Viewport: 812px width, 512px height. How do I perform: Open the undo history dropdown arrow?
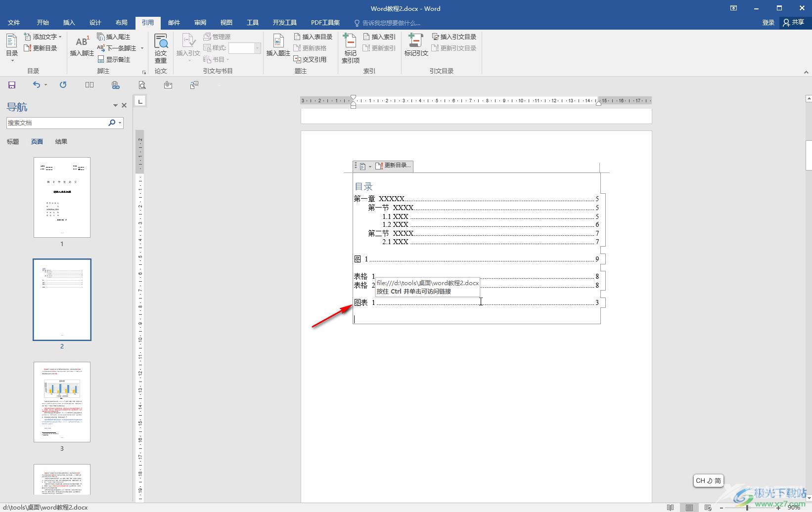click(45, 85)
